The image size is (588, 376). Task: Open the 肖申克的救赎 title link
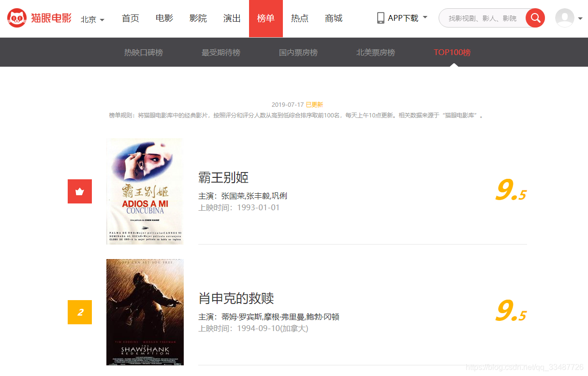tap(236, 298)
